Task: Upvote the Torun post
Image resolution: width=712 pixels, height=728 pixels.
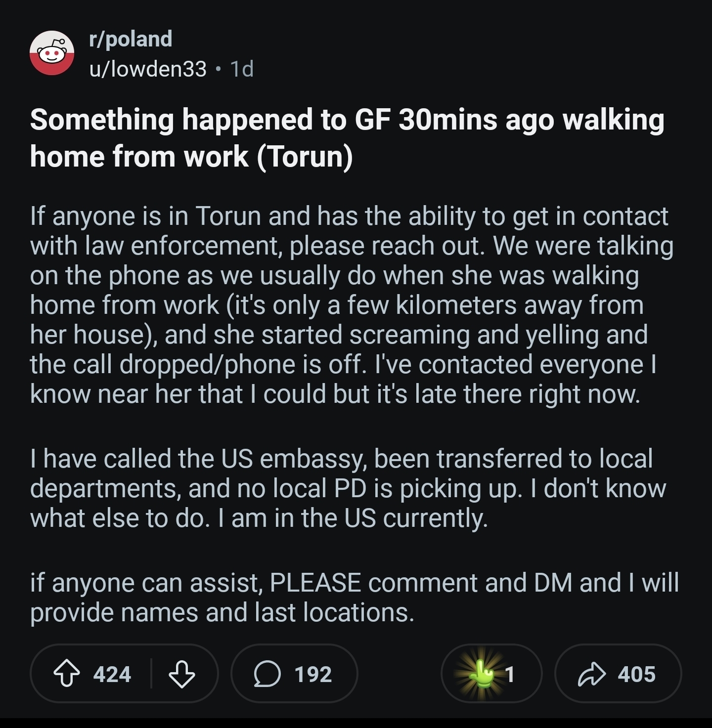Action: tap(66, 674)
